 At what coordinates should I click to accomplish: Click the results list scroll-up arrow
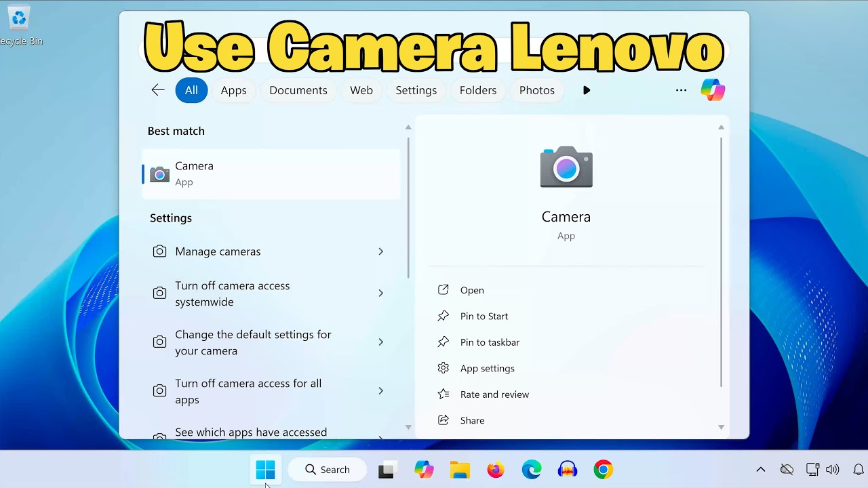[x=408, y=127]
